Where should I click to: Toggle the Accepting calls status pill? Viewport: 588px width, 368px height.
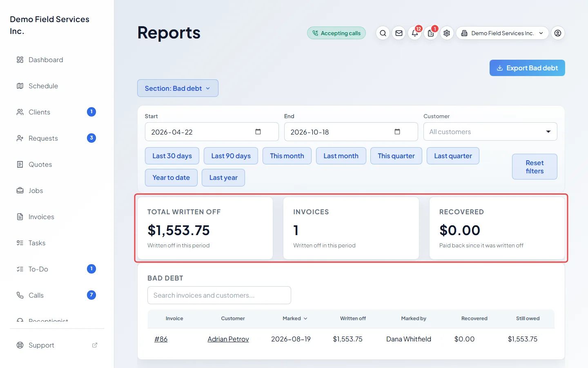(336, 33)
